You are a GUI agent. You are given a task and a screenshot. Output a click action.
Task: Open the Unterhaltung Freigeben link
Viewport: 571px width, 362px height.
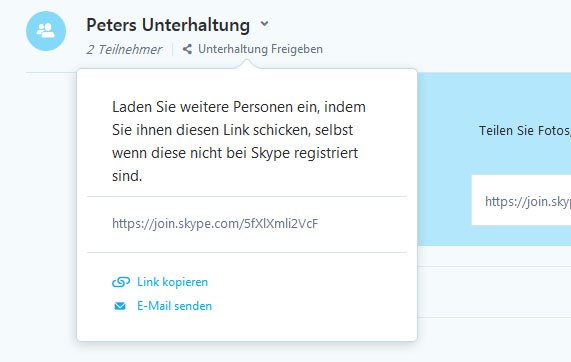pyautogui.click(x=260, y=49)
